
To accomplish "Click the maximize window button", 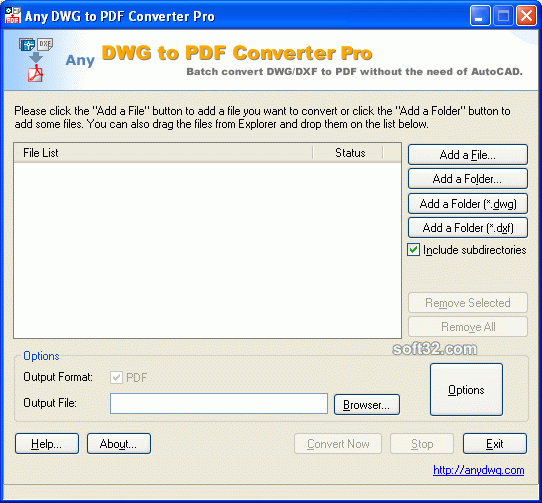I will pyautogui.click(x=503, y=16).
